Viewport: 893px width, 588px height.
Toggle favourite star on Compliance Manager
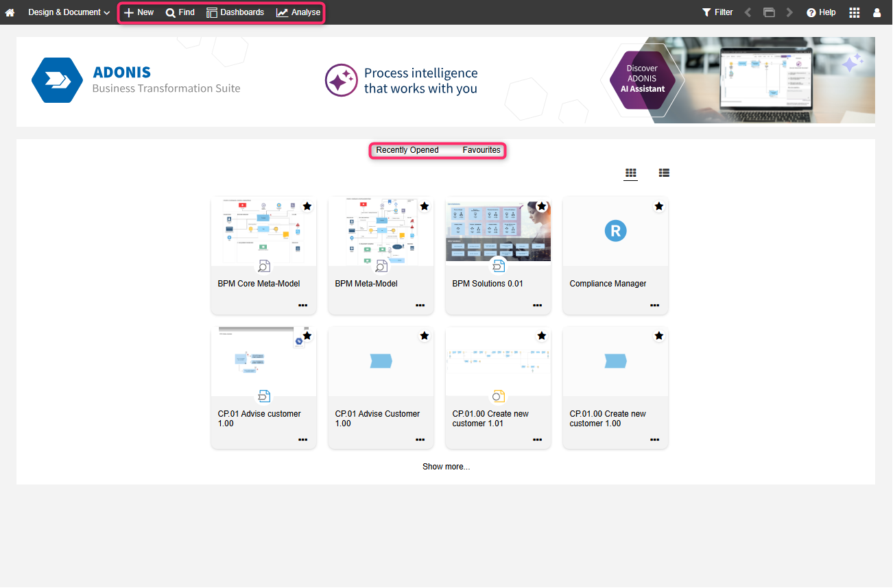click(659, 206)
